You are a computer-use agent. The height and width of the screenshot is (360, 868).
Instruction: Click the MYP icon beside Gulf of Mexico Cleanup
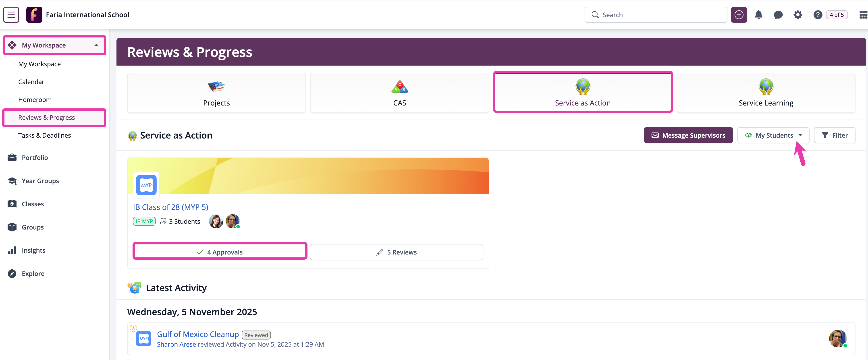[144, 338]
